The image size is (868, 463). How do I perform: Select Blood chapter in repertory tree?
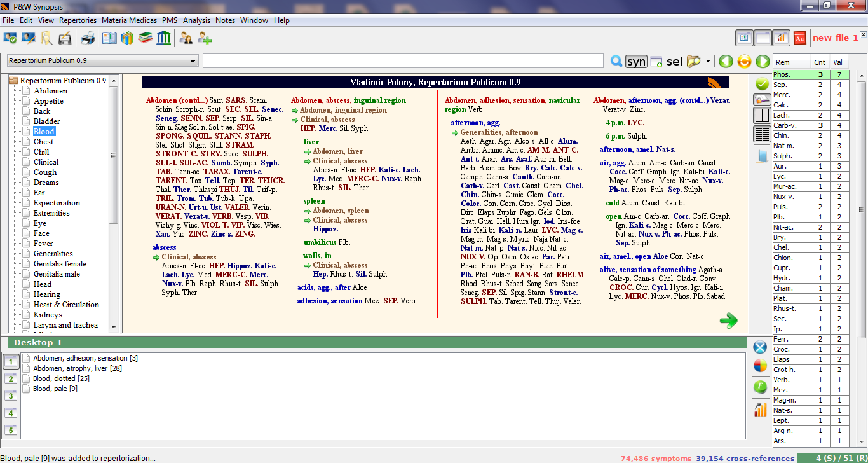(x=44, y=131)
